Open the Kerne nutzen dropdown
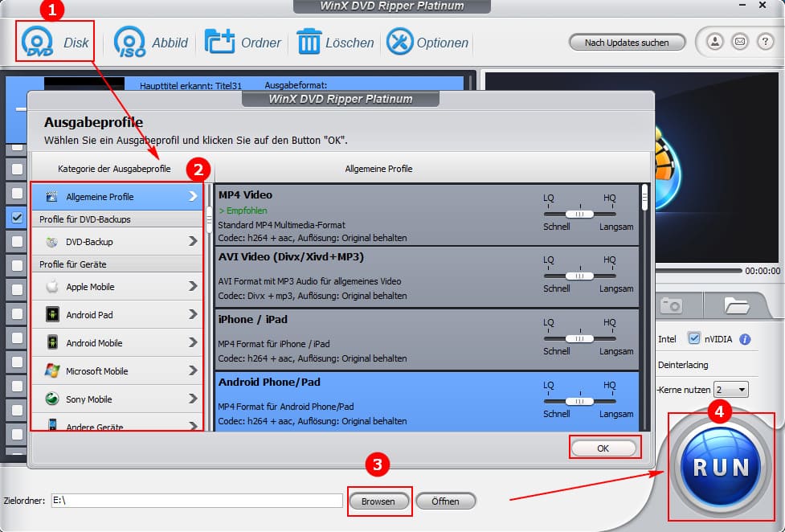Screen dimensions: 785x532 tap(731, 389)
